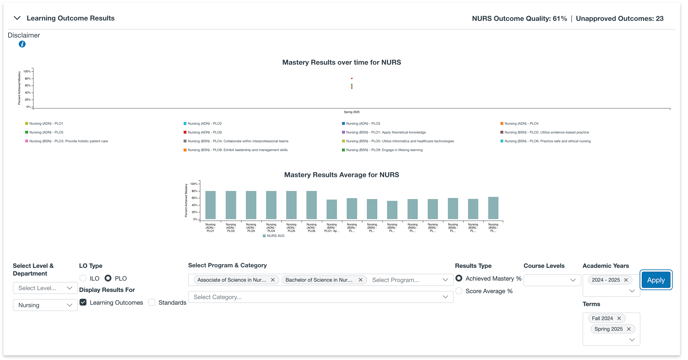Select the ILO radio button
The height and width of the screenshot is (360, 688).
(83, 278)
